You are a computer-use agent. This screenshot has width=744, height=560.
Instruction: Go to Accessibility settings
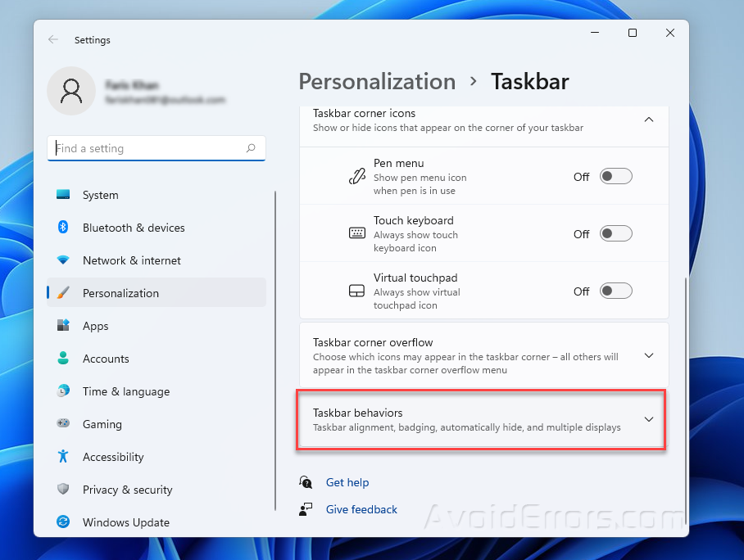(157, 457)
